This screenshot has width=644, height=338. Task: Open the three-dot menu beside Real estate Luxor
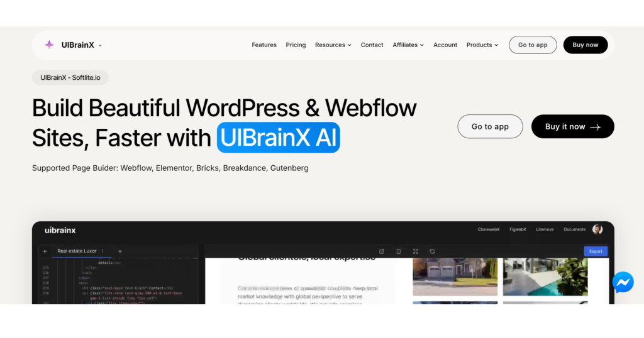[x=103, y=251]
